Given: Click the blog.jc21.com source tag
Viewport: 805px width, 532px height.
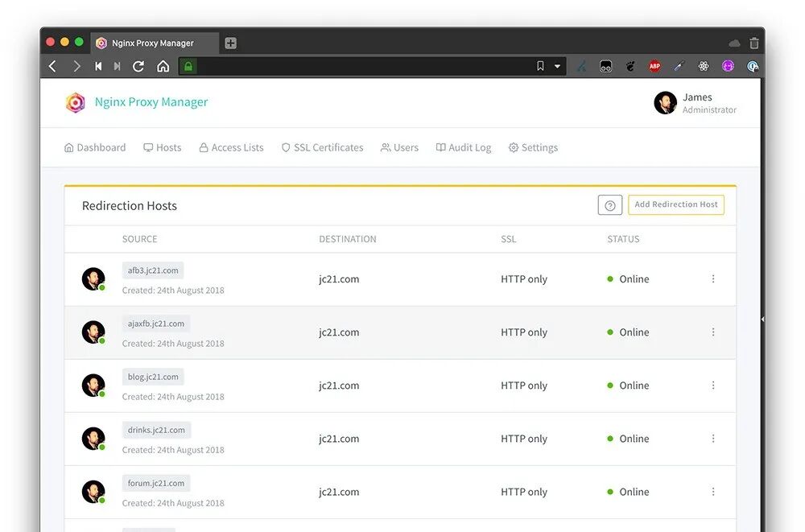Looking at the screenshot, I should [x=153, y=377].
